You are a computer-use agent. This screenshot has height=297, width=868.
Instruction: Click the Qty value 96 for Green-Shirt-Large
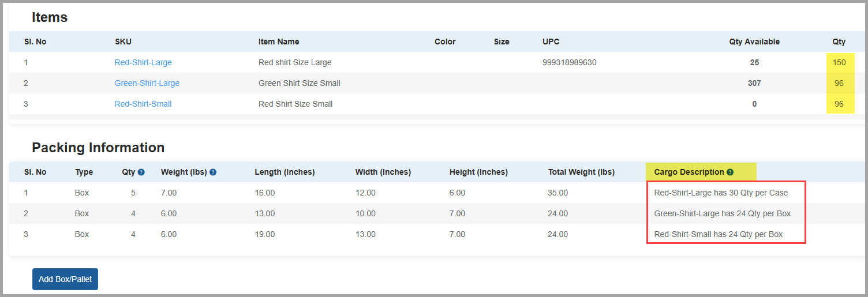(839, 83)
